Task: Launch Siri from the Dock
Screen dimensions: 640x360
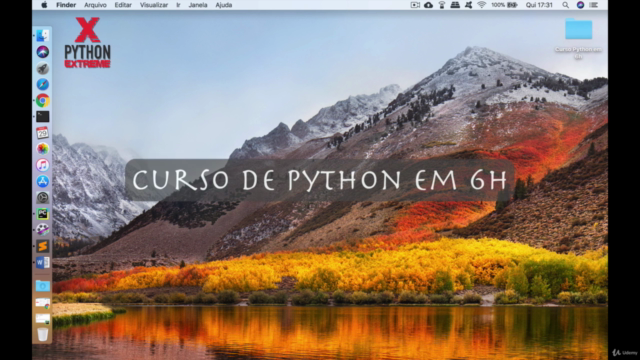Action: tap(42, 52)
